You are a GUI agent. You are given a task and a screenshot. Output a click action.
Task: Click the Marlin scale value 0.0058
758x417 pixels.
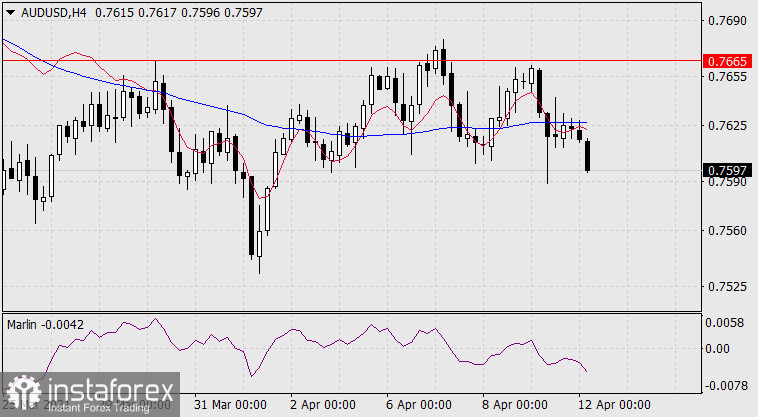pos(724,323)
